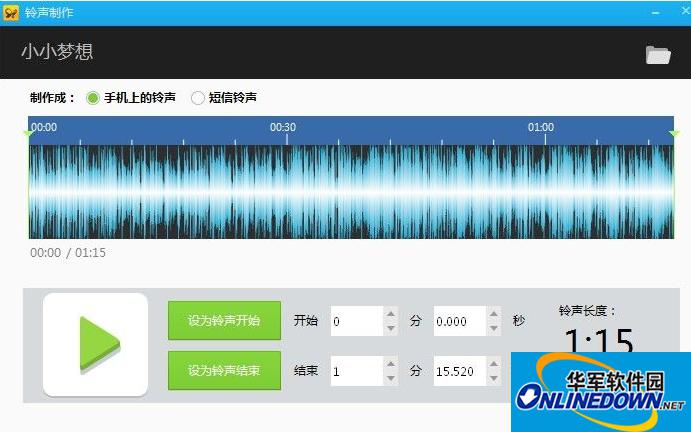Click the 1:15 ringtone length value
691x432 pixels.
click(x=599, y=340)
